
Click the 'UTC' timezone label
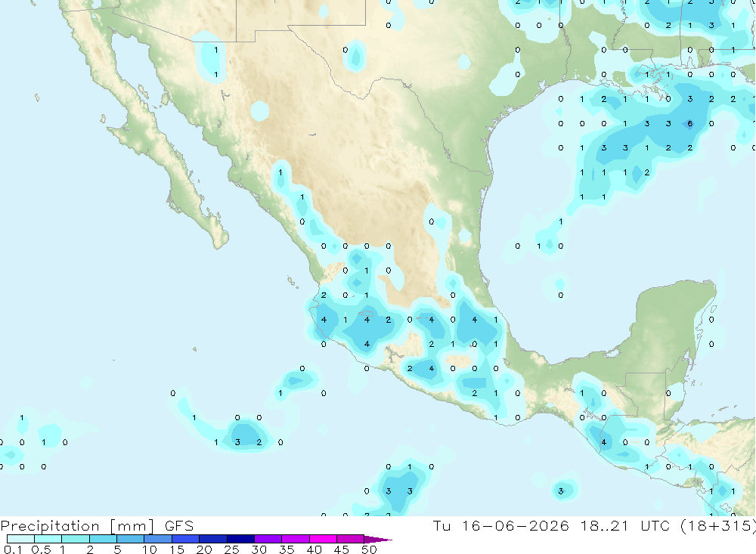coord(655,525)
